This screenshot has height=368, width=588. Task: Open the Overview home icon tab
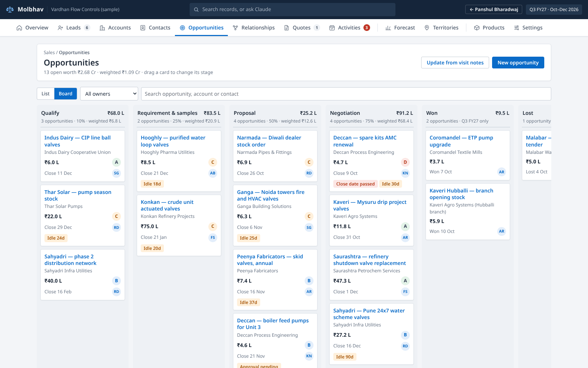19,28
